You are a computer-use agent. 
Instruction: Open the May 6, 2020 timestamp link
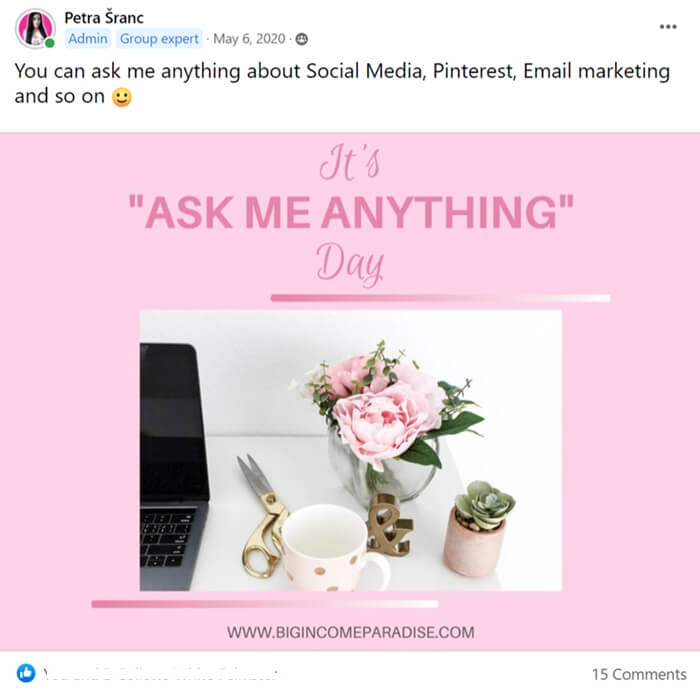pos(249,39)
